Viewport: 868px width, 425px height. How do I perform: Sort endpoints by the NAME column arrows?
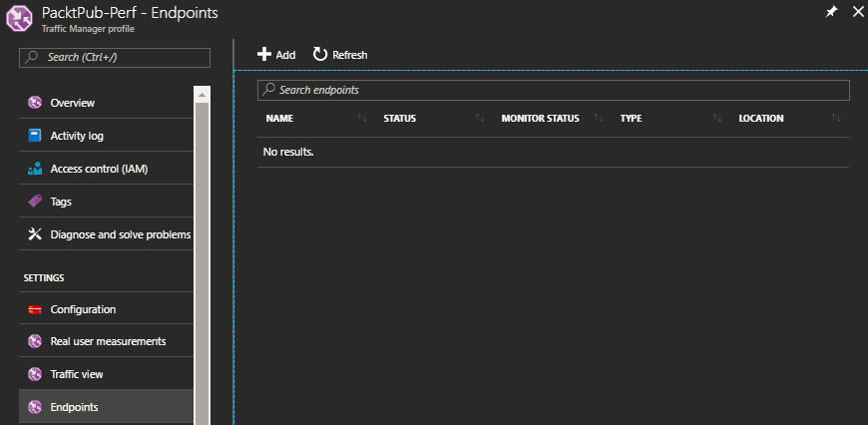pyautogui.click(x=362, y=118)
